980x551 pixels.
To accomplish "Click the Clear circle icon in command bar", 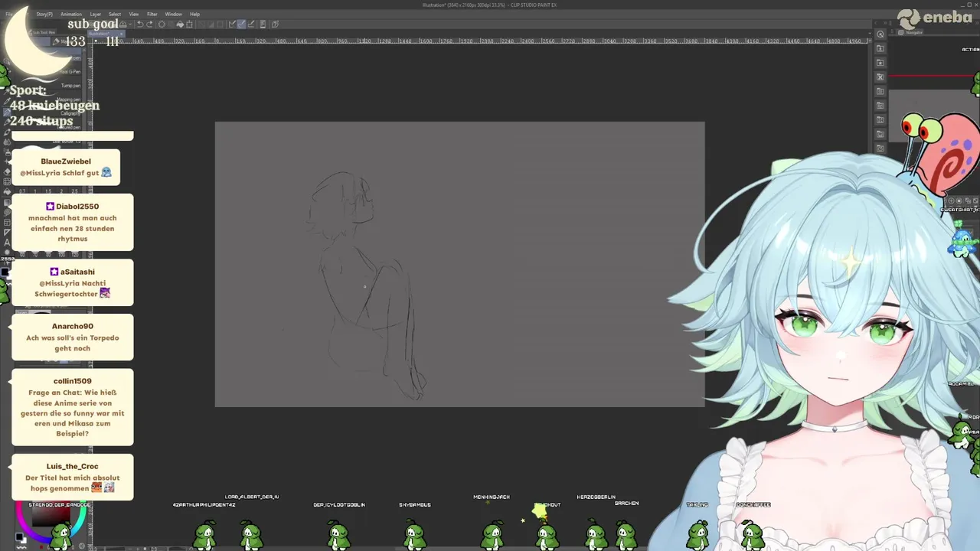I will coord(162,24).
